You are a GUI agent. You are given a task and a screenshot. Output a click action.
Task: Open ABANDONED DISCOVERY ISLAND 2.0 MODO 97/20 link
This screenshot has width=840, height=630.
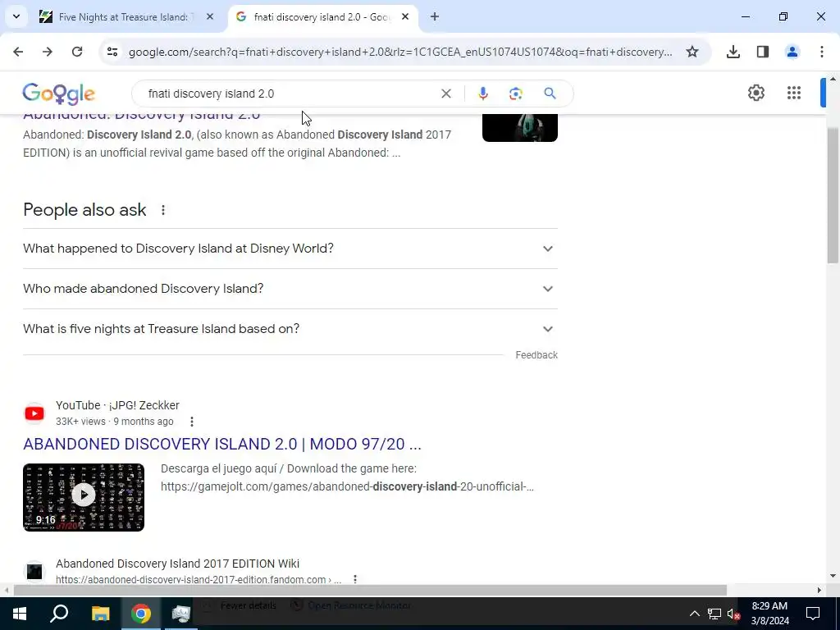point(221,444)
